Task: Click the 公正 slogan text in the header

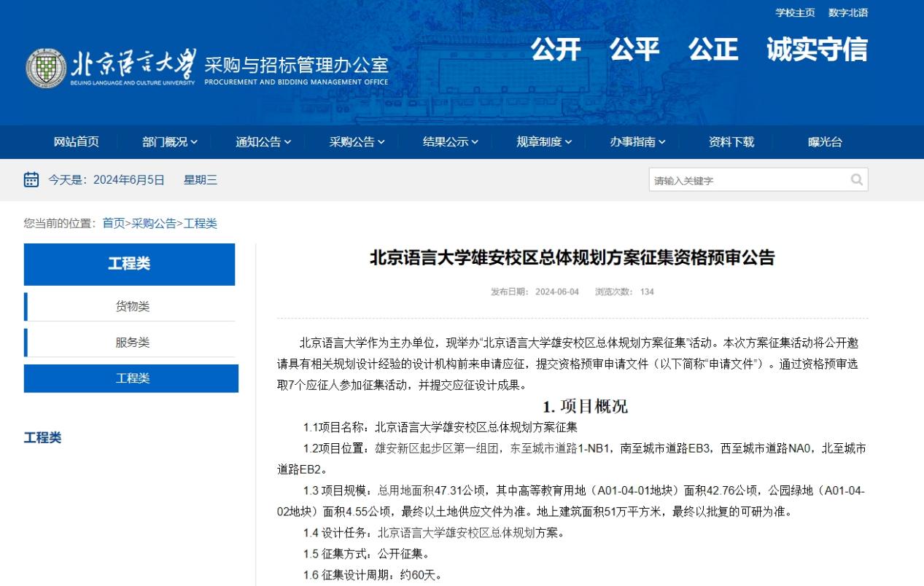Action: point(713,50)
